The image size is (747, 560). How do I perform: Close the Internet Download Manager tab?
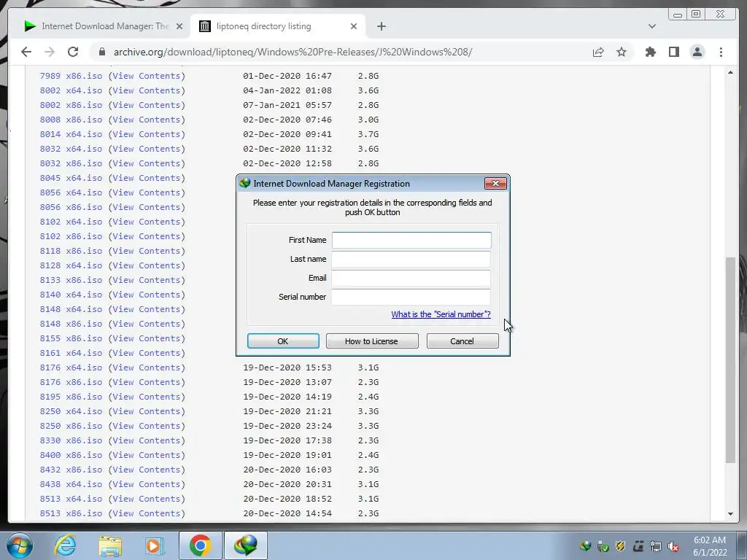click(179, 26)
